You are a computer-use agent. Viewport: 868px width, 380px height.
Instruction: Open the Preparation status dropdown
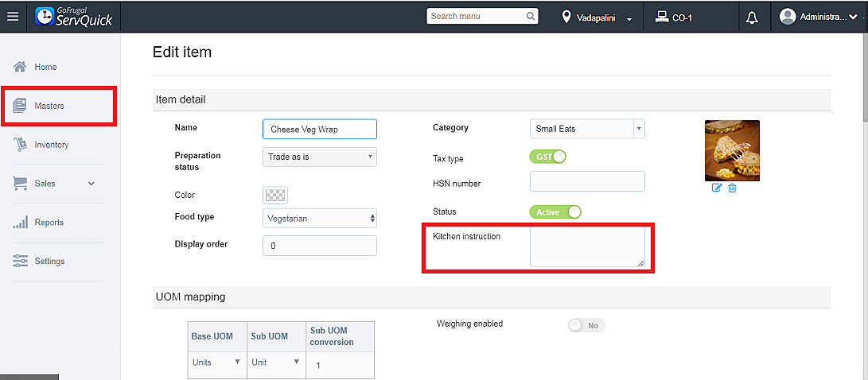[x=319, y=157]
